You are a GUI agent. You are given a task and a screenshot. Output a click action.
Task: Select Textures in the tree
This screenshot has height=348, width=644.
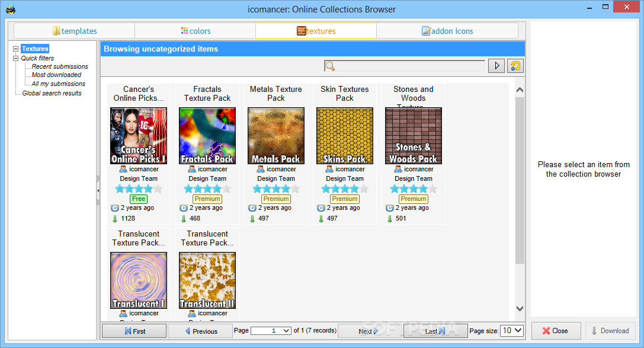[x=35, y=49]
